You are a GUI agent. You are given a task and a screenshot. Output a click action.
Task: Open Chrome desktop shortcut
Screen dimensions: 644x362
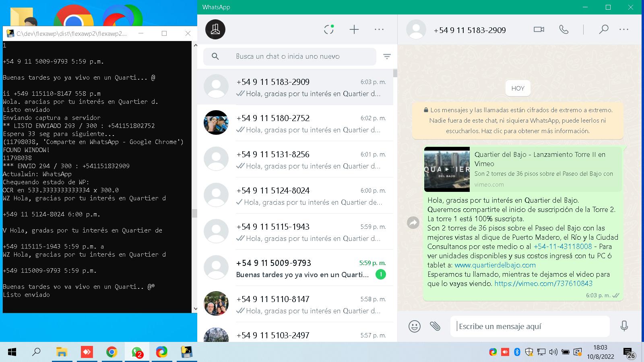pyautogui.click(x=74, y=15)
